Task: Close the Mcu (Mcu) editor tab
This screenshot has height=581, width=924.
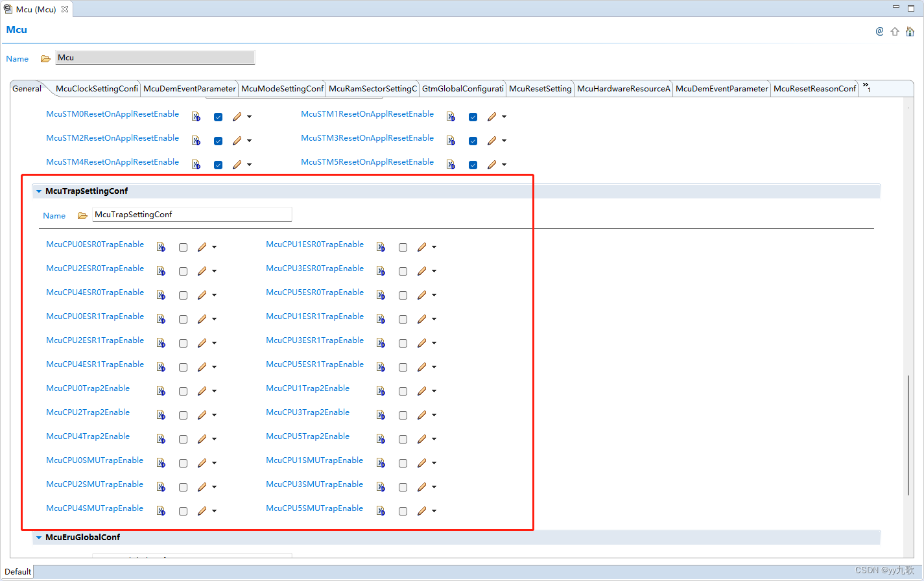Action: click(65, 9)
